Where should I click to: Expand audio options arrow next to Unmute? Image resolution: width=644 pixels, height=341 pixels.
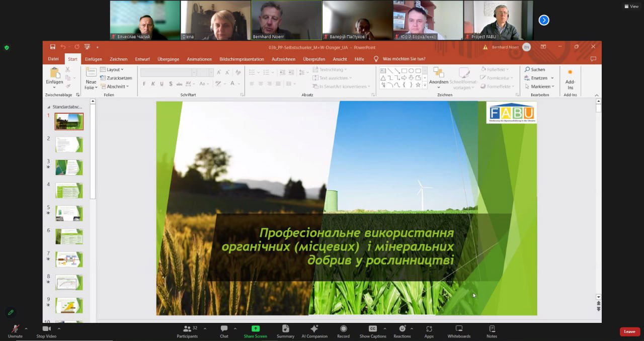26,328
